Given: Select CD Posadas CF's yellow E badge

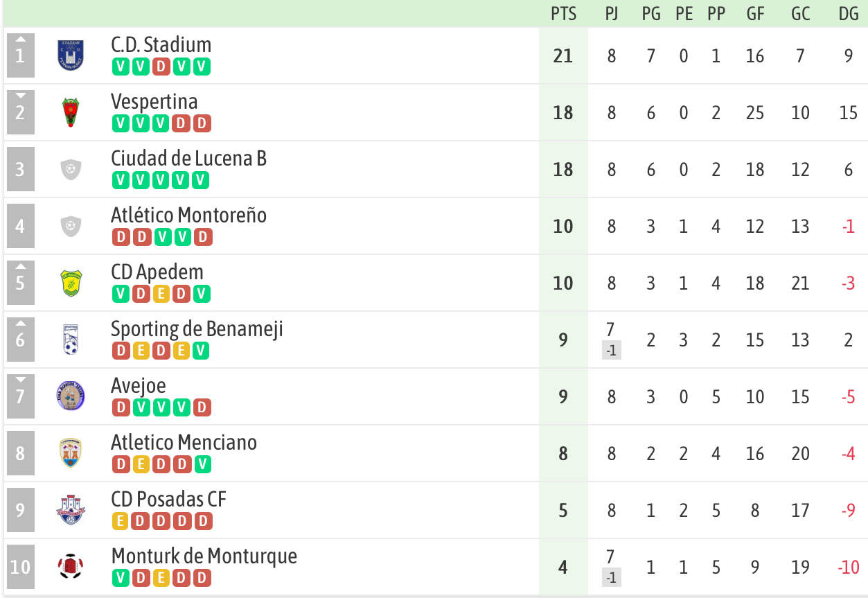Looking at the screenshot, I should point(120,522).
